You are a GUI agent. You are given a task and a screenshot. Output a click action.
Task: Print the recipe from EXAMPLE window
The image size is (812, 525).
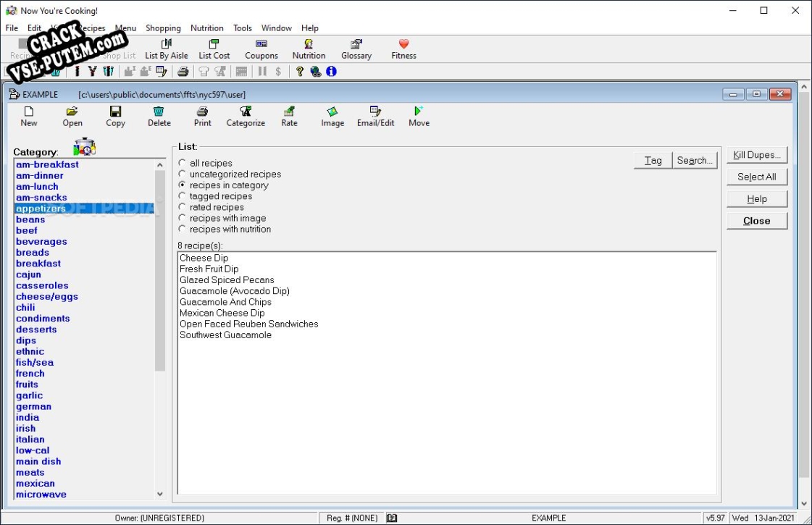tap(203, 117)
